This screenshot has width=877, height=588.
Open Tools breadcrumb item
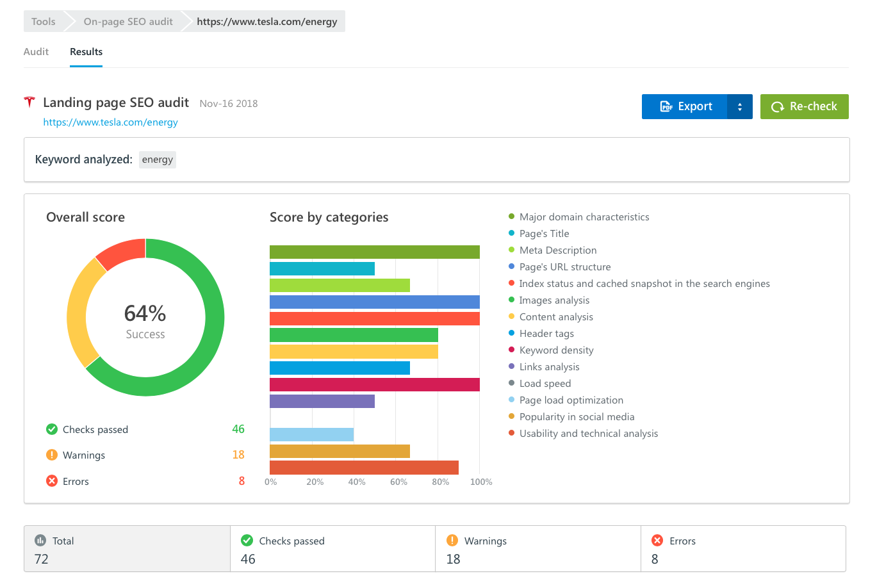click(43, 22)
